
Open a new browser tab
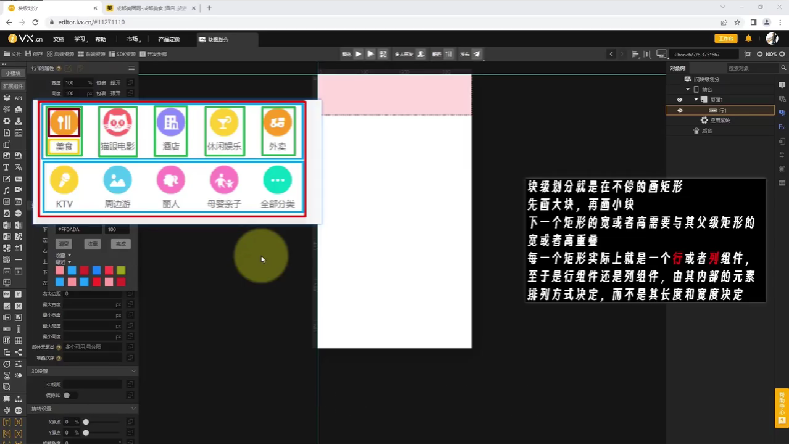point(209,8)
